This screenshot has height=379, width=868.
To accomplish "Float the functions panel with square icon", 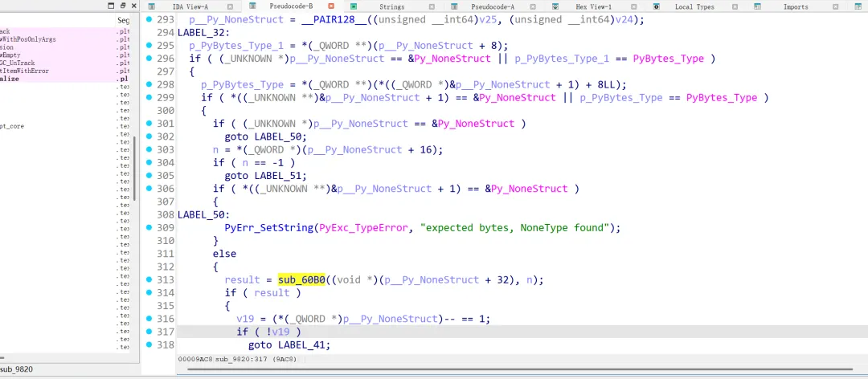I will point(111,6).
